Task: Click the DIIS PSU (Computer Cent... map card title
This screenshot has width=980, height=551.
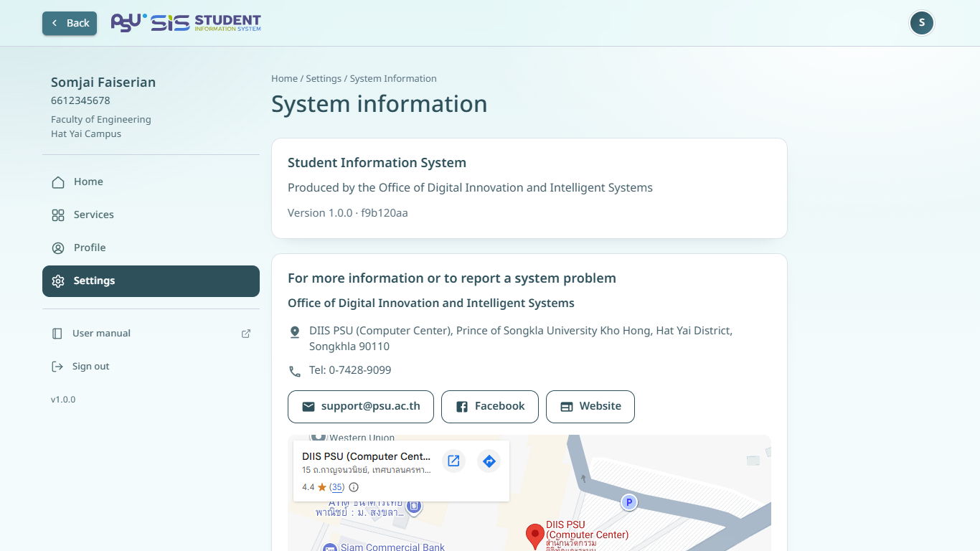Action: pyautogui.click(x=367, y=456)
